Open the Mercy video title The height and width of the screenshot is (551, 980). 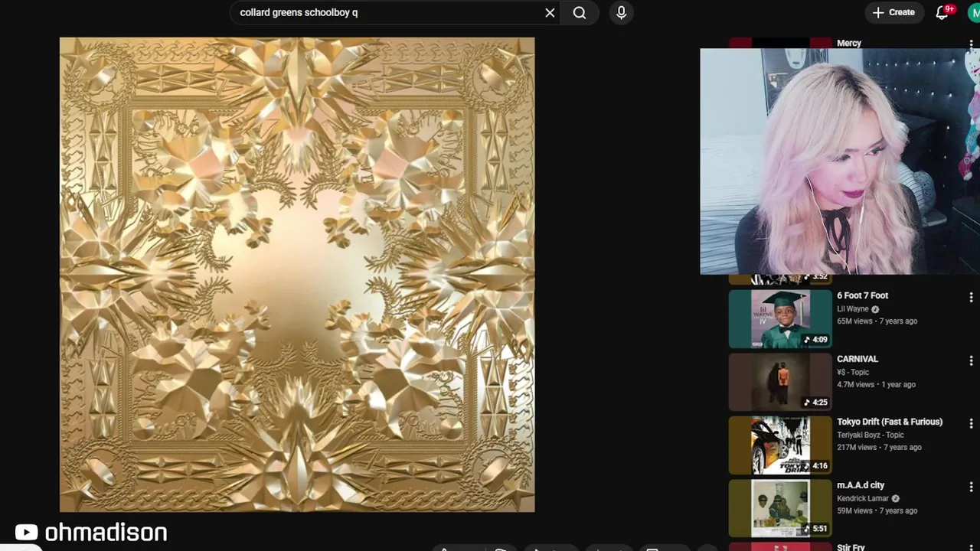(x=849, y=43)
